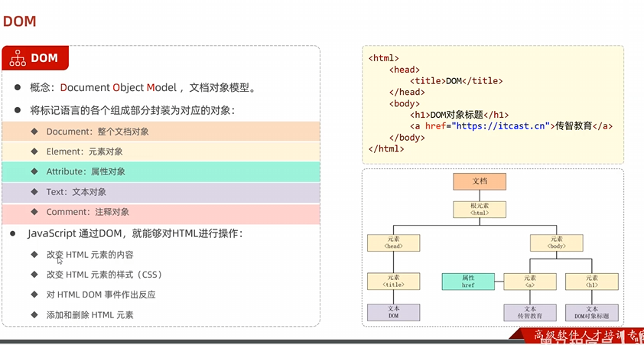Select the 元素 <head> node in diagram

[x=393, y=242]
